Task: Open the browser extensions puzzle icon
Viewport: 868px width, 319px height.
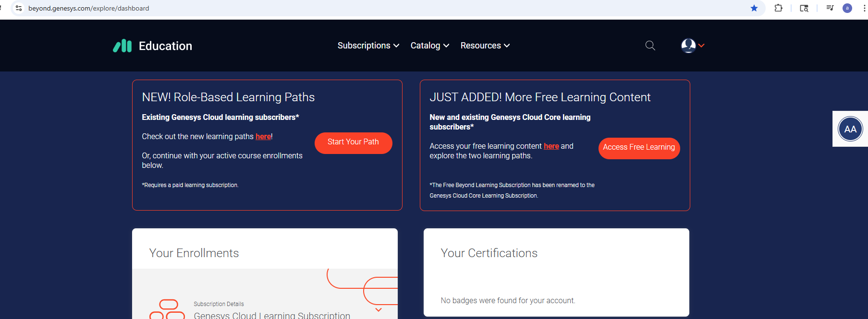Action: 779,8
